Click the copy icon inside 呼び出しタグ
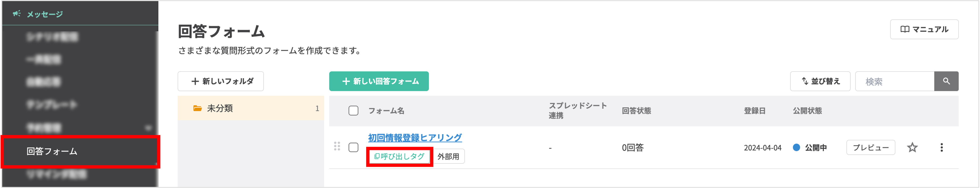The width and height of the screenshot is (980, 188). tap(377, 156)
